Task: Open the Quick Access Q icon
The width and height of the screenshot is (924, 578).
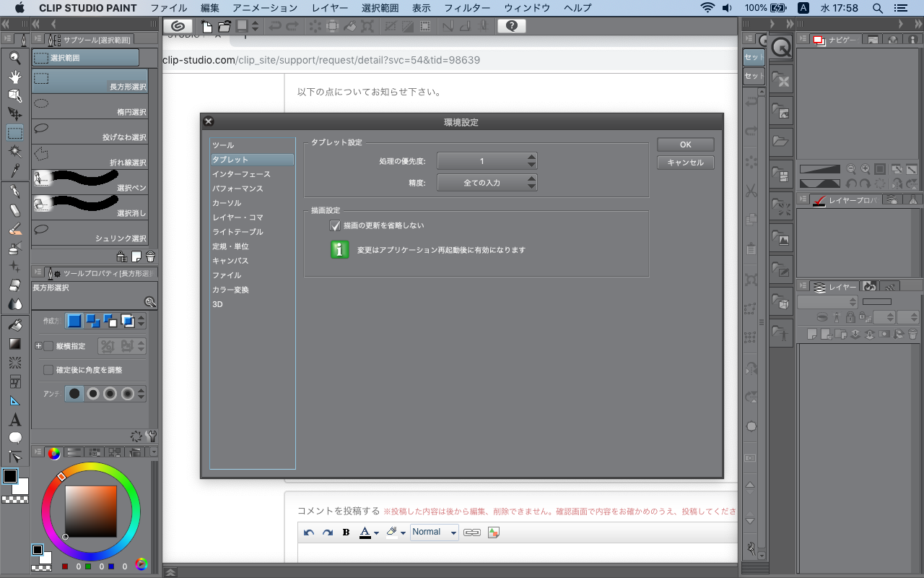Action: (x=781, y=48)
